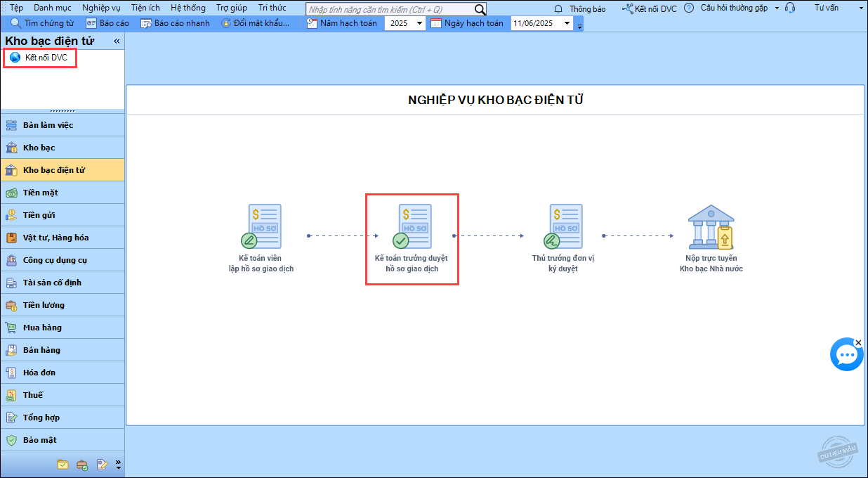Screen dimensions: 868x478
Task: Click document with pencil icon in sidebar footer
Action: pos(102,464)
